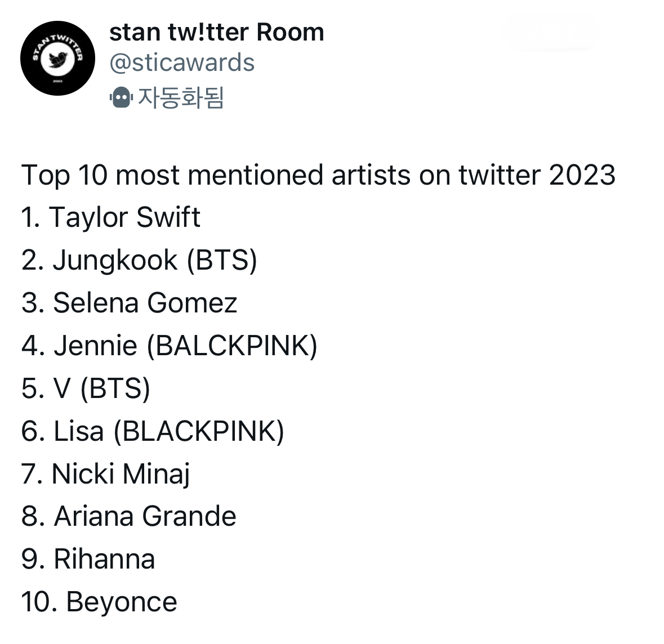The height and width of the screenshot is (644, 664).
Task: Click the Beyonce entry at number 10
Action: pos(121,602)
